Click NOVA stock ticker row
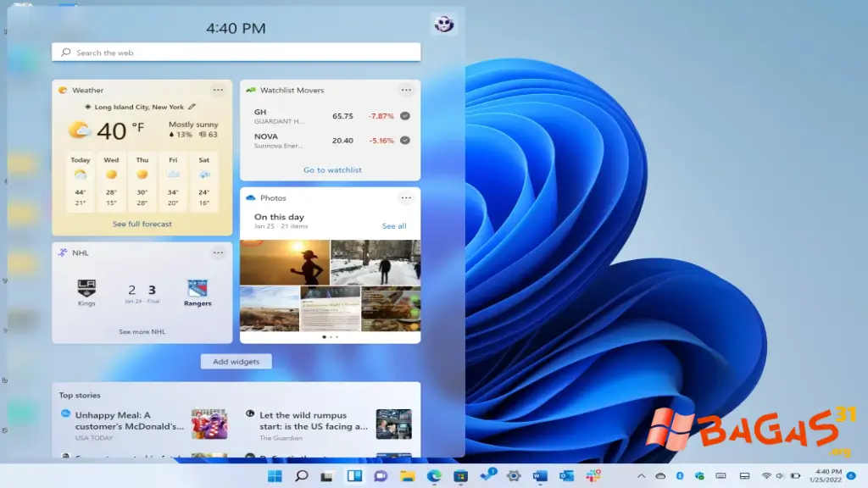 tap(332, 141)
